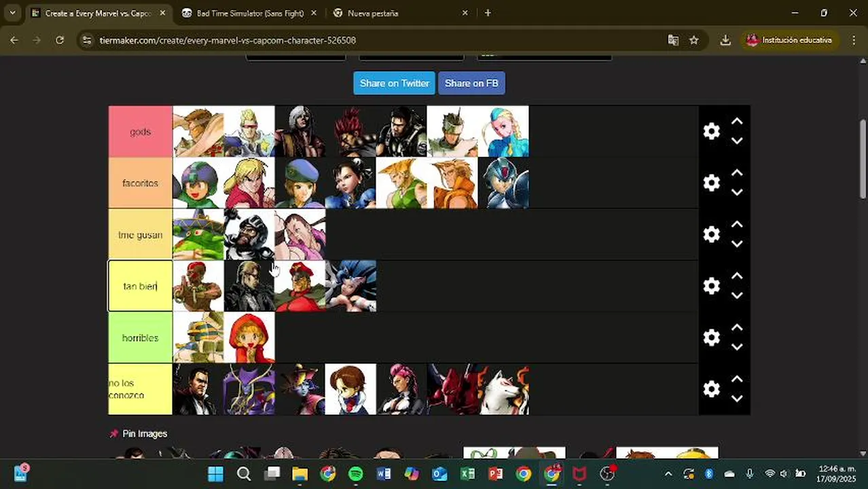The height and width of the screenshot is (489, 868).
Task: Open Outlook from taskbar
Action: (x=439, y=473)
